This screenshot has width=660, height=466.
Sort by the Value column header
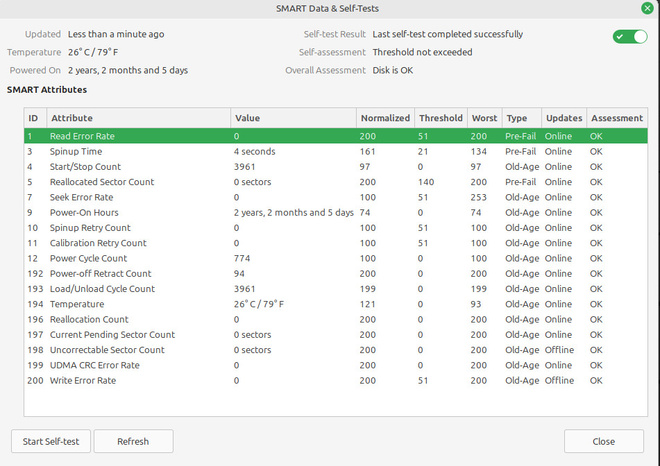pyautogui.click(x=293, y=118)
